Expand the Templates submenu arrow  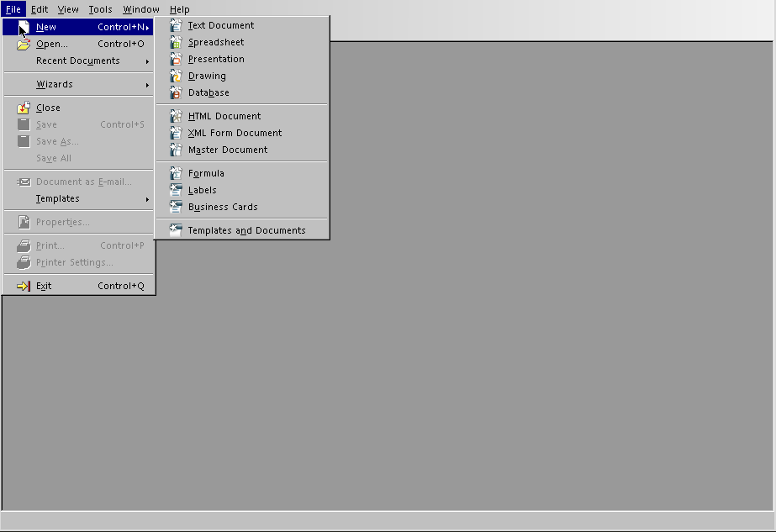[147, 199]
